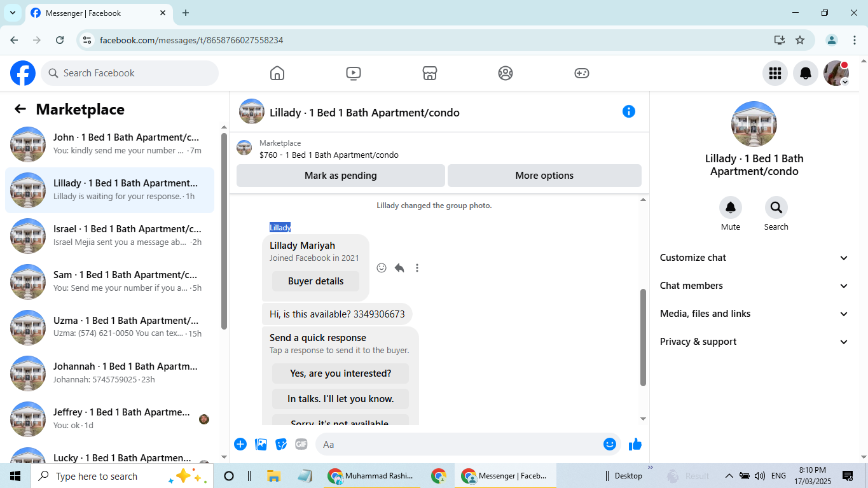View Buyer details for Lillady Mariyah
This screenshot has width=868, height=488.
315,281
